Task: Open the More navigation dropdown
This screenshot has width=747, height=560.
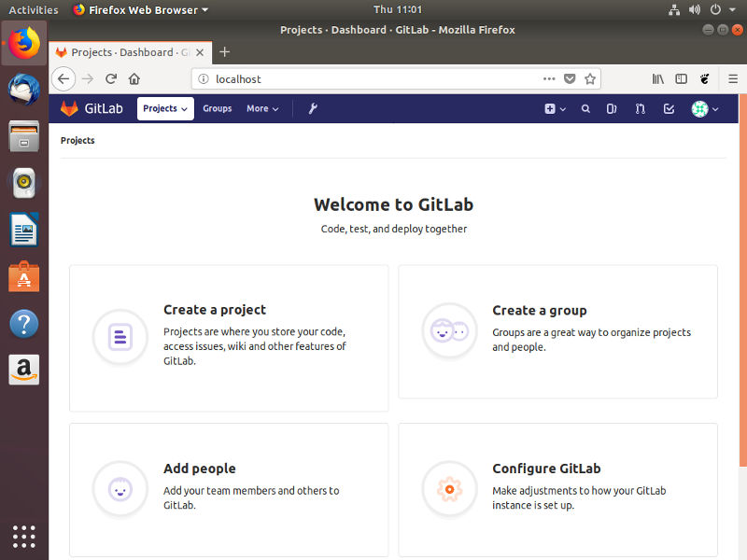Action: [x=262, y=109]
